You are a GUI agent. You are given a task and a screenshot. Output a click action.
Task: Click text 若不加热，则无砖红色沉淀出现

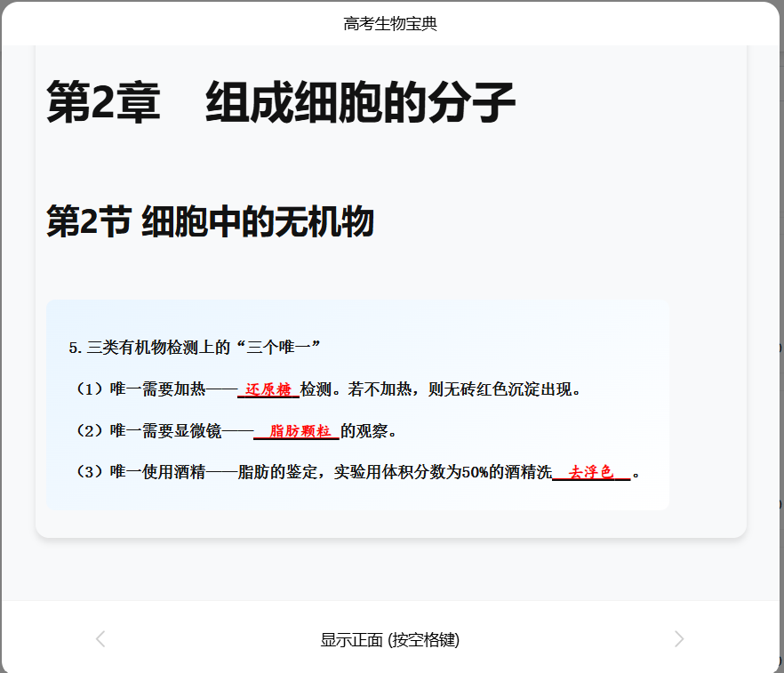pyautogui.click(x=464, y=389)
